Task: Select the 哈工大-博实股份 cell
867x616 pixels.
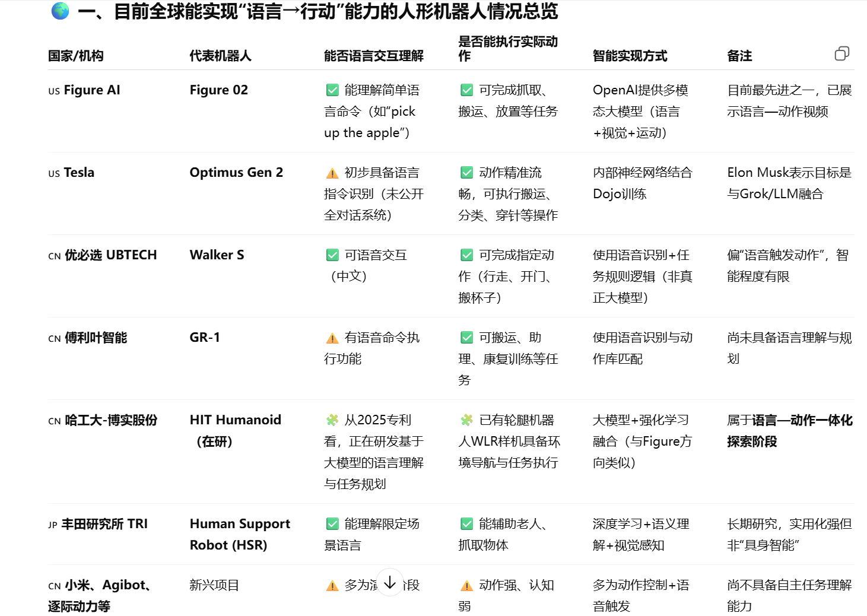Action: tap(103, 420)
